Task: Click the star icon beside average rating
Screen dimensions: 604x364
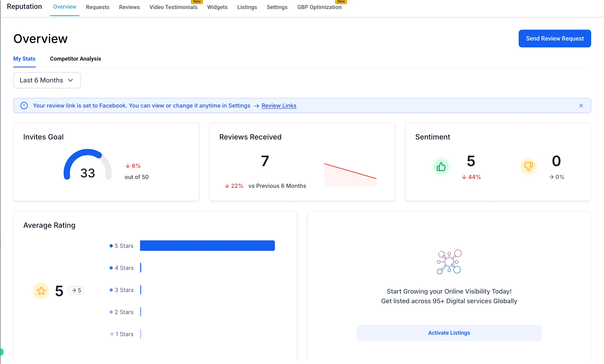Action: pyautogui.click(x=41, y=291)
